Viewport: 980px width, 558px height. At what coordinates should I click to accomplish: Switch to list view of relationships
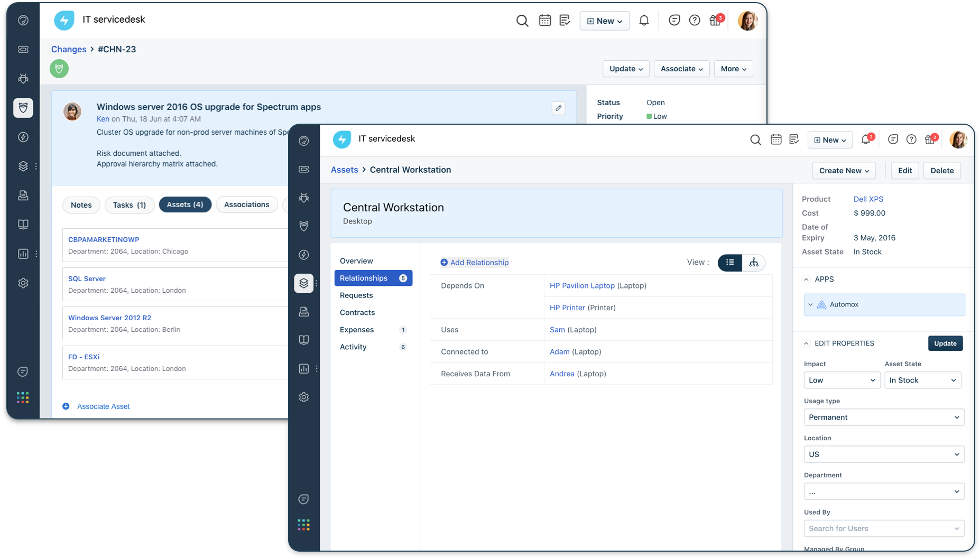pyautogui.click(x=730, y=263)
